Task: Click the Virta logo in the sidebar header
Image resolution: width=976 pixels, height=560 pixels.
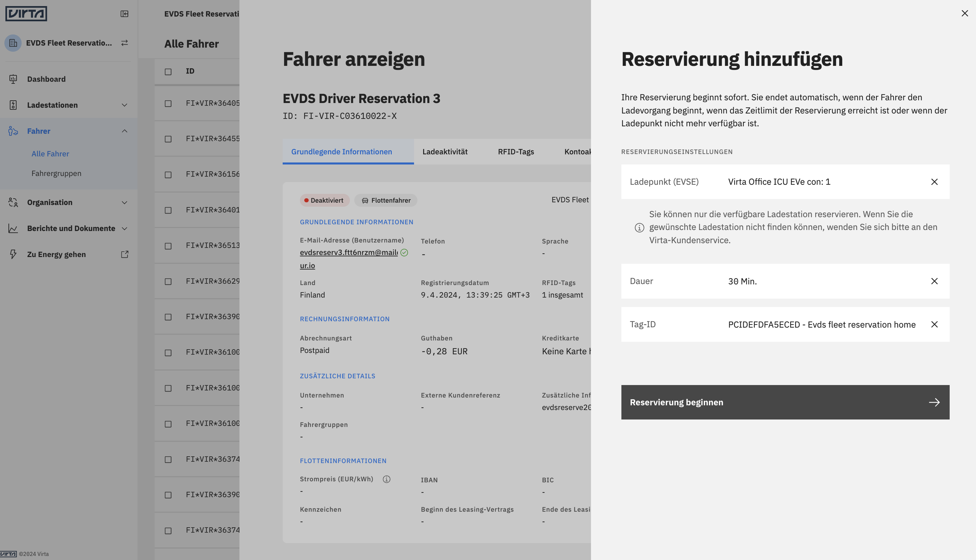Action: coord(26,14)
